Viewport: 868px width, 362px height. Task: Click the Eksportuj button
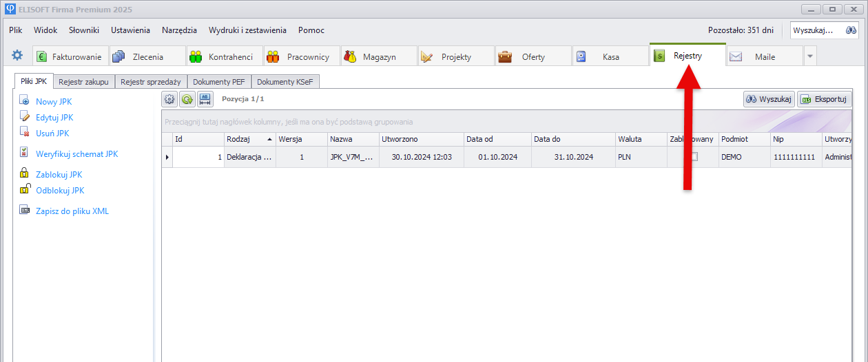824,99
